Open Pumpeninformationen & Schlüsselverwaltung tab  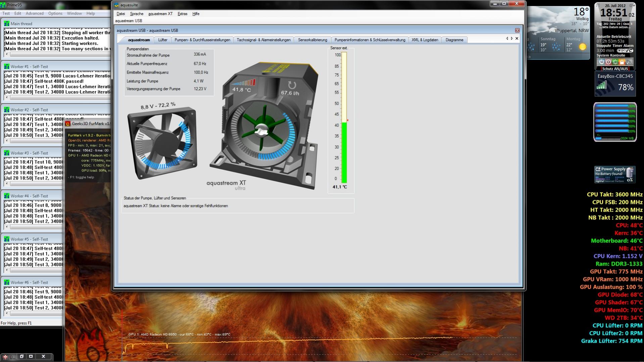370,40
